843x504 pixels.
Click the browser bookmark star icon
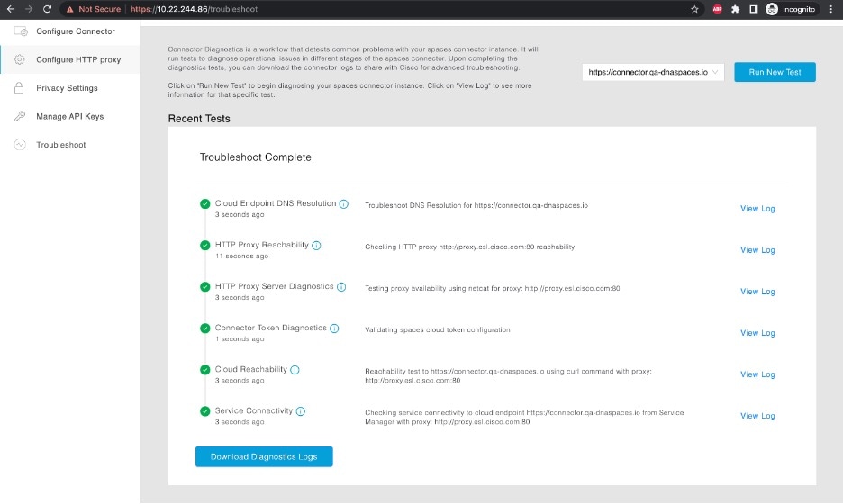(x=694, y=9)
